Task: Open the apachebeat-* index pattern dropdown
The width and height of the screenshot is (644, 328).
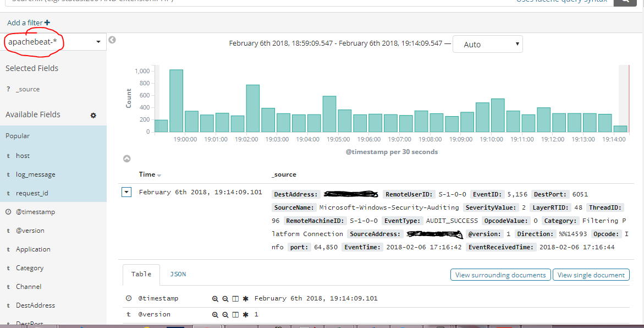Action: click(53, 42)
